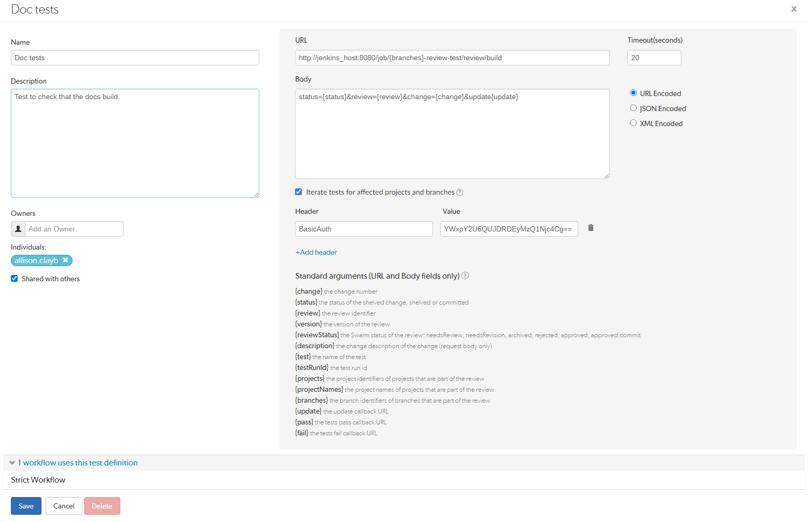
Task: Change the Timeout seconds value
Action: 654,58
